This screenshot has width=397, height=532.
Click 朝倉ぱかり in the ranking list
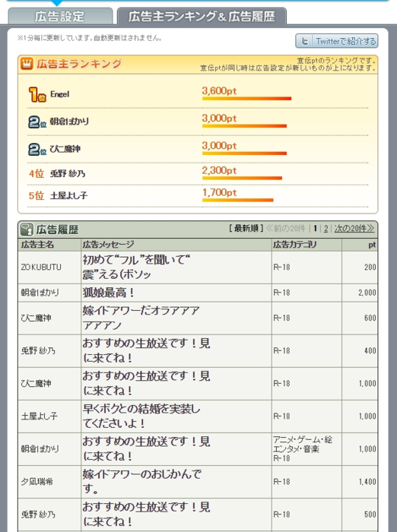(x=69, y=122)
